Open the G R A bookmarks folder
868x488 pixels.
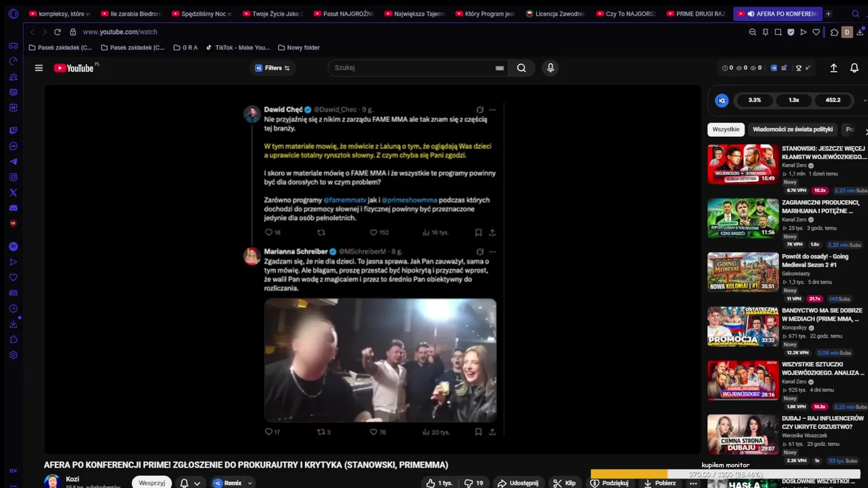point(185,47)
